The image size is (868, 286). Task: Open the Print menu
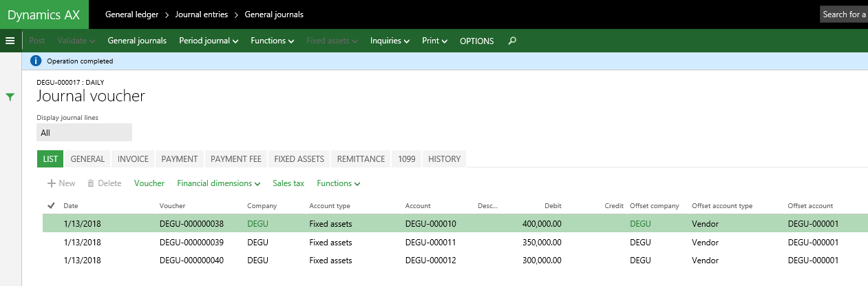(x=434, y=41)
